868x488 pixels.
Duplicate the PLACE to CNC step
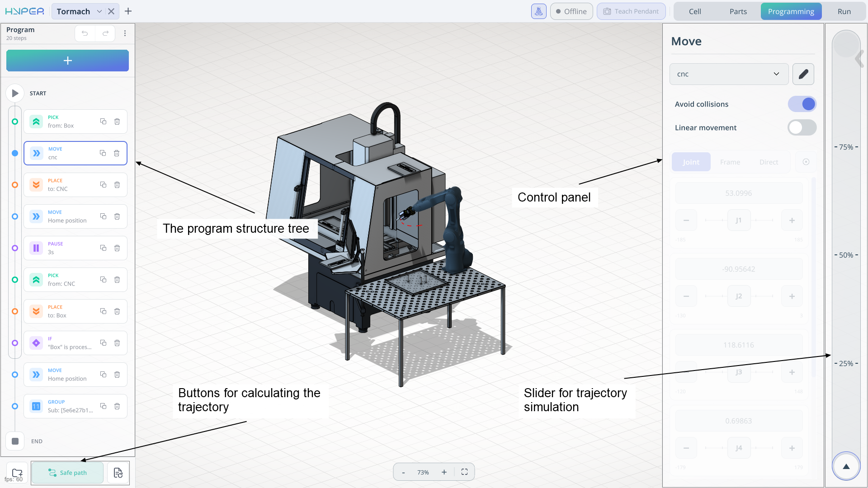103,185
